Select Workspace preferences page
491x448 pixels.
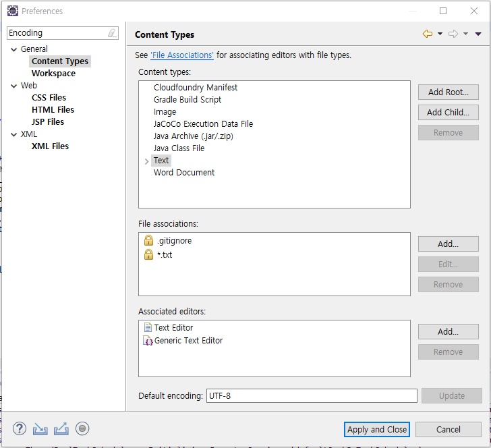point(53,74)
